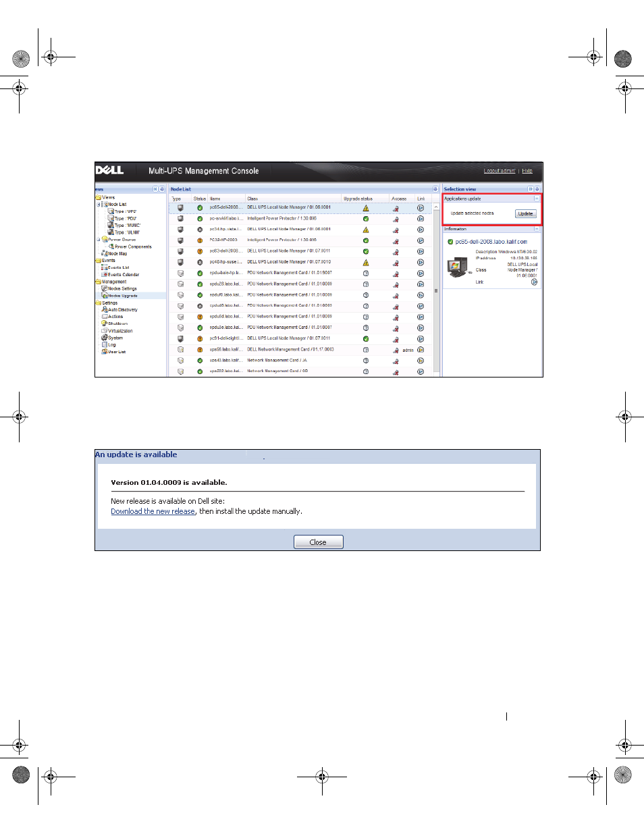Click status icon for pc91-dell-eight row
The width and height of the screenshot is (644, 834).
coord(200,339)
